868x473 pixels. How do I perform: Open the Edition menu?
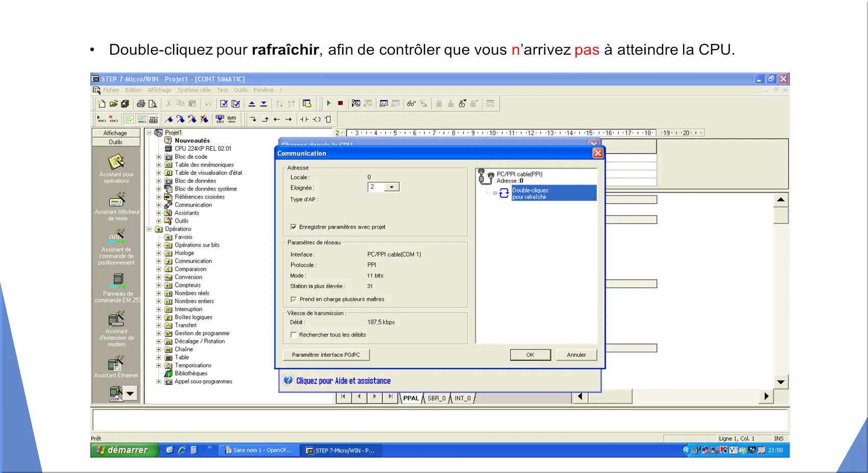[x=133, y=90]
